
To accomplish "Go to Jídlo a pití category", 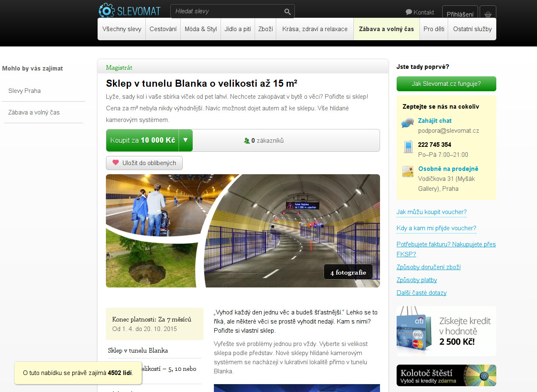I will [x=238, y=29].
